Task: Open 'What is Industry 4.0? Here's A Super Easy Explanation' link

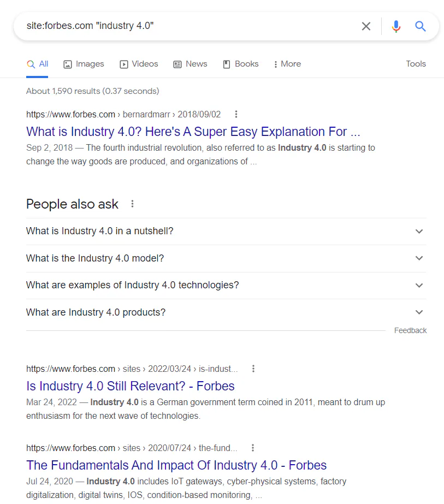Action: [x=193, y=132]
